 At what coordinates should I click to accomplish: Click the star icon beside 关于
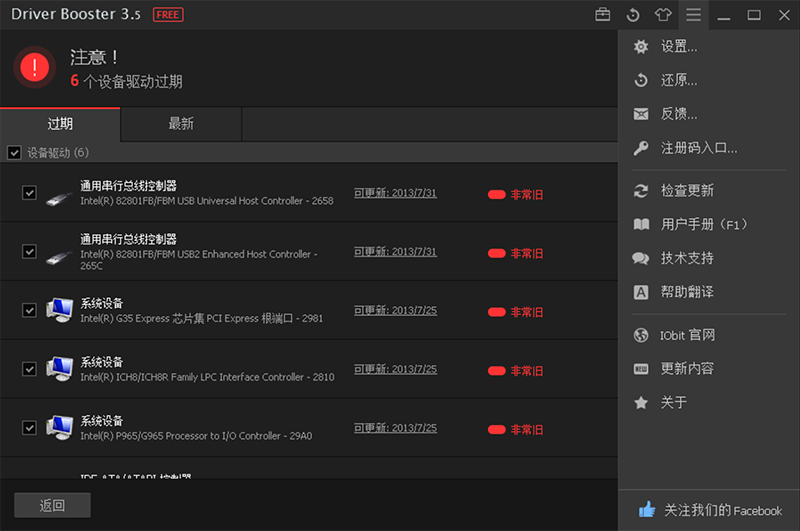click(x=641, y=402)
